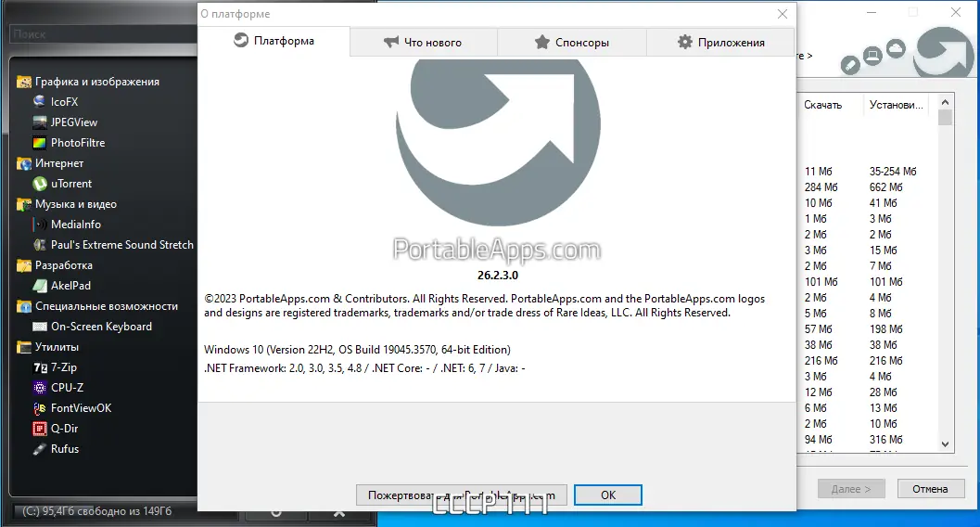Close the О платформе dialog
Viewport: 980px width, 527px height.
tap(783, 14)
